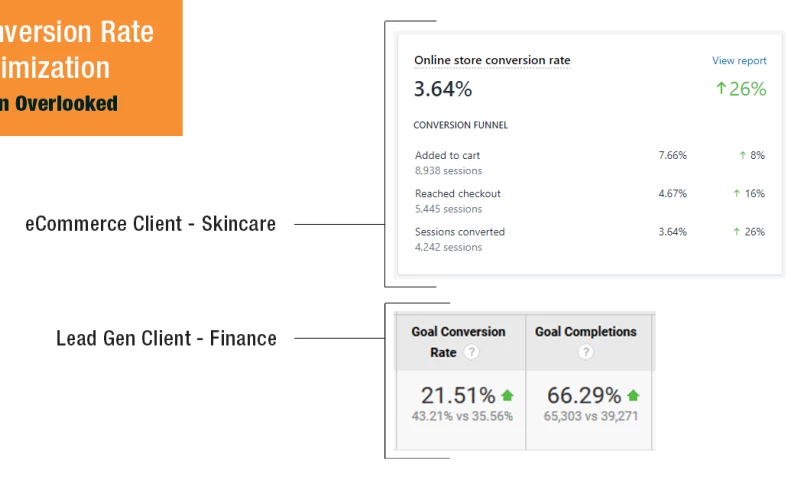Click green up arrow next to 66.29%
Viewport: 800px width, 480px height.
coord(632,396)
